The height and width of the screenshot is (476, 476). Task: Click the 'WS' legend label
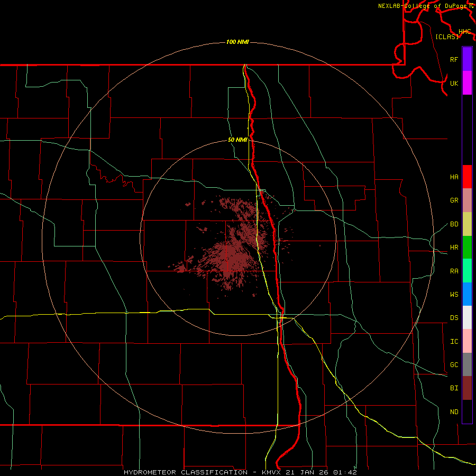point(454,294)
